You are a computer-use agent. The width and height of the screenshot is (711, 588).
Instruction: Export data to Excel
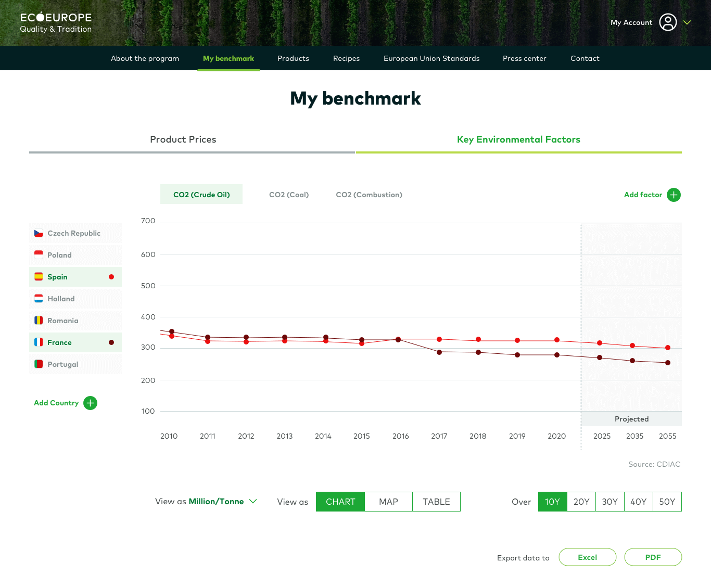coord(587,557)
